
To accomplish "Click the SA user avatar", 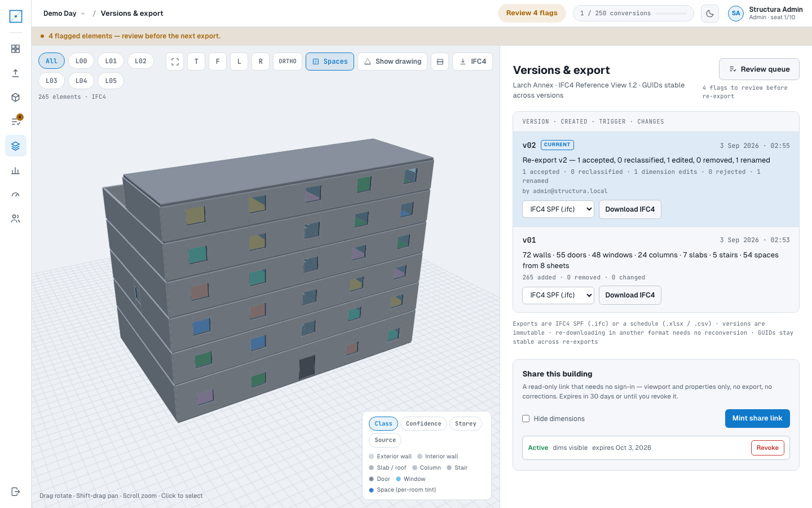I will coord(736,14).
